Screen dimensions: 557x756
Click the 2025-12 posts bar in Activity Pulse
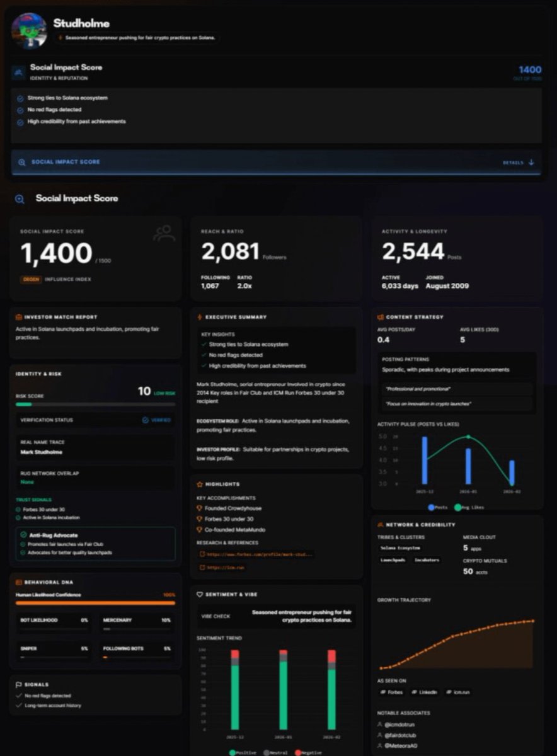pos(424,461)
